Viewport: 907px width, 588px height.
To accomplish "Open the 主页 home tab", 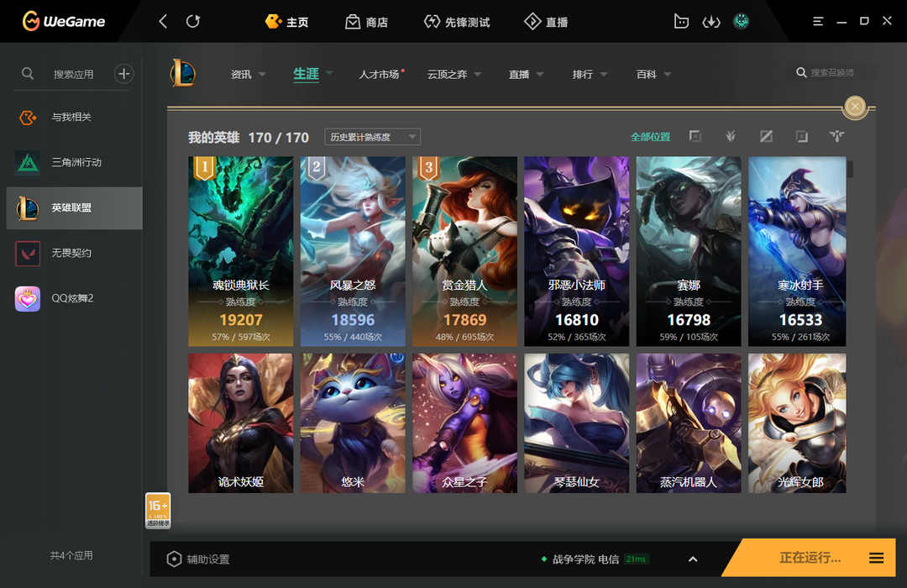I will pos(286,22).
